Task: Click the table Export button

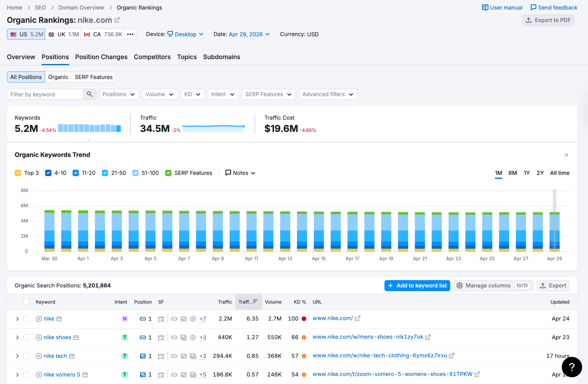Action: tap(553, 285)
